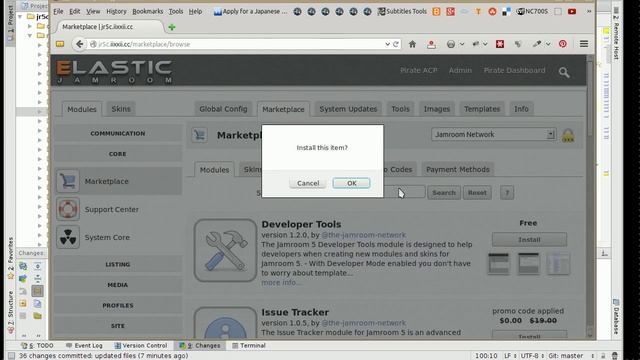Click the padlock icon near dropdown

point(568,136)
